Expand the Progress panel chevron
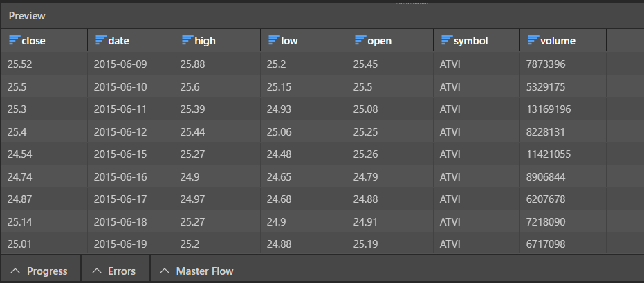 pyautogui.click(x=15, y=271)
